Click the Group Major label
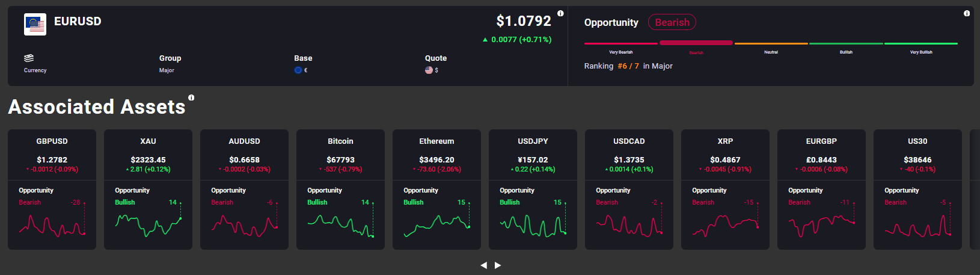The height and width of the screenshot is (275, 980). 167,70
